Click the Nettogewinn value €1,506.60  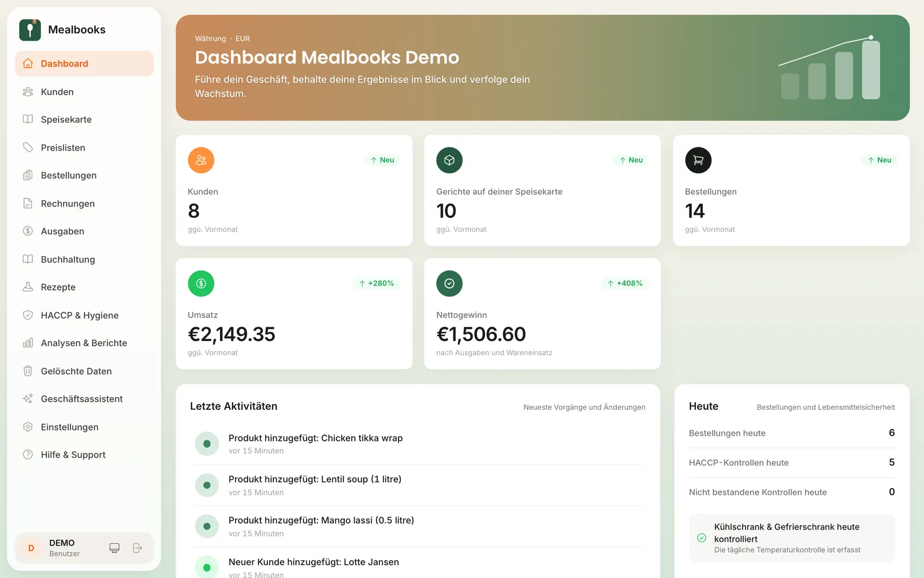[x=481, y=334]
